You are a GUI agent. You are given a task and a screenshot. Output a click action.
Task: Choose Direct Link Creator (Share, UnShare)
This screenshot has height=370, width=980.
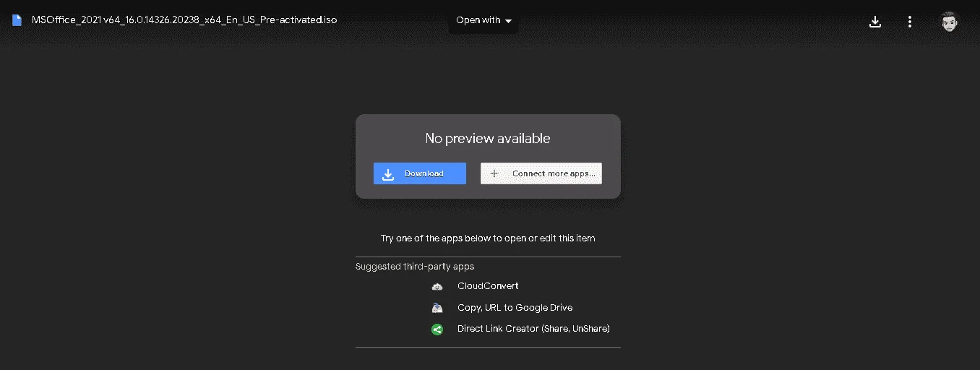click(533, 329)
